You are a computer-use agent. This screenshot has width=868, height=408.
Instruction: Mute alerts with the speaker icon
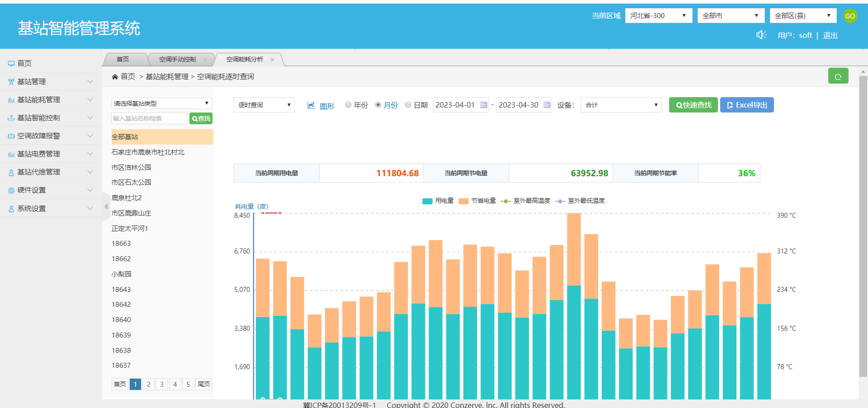(x=761, y=35)
